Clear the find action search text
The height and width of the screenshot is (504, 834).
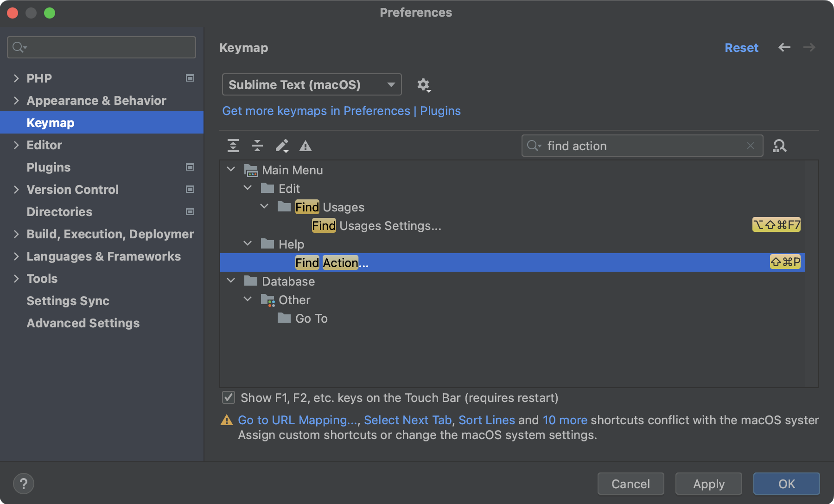click(x=751, y=146)
